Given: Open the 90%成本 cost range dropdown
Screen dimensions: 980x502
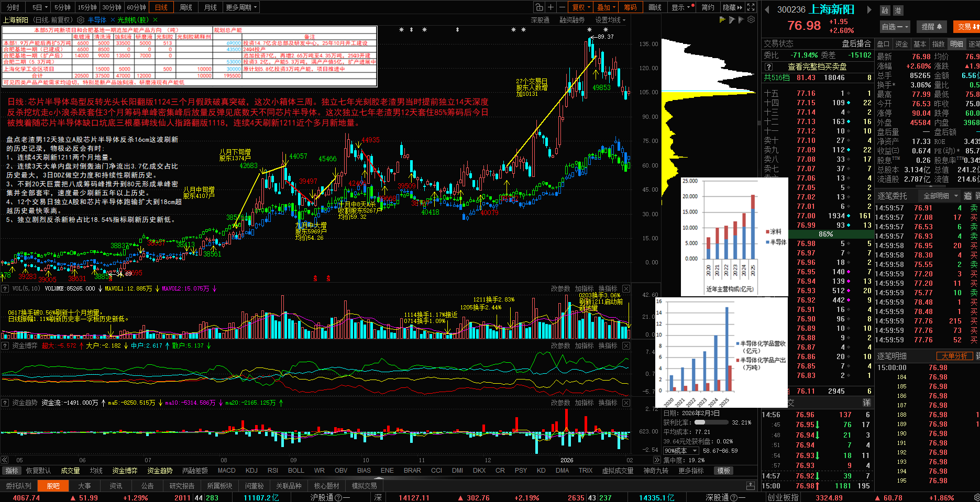Looking at the screenshot, I should (x=681, y=451).
